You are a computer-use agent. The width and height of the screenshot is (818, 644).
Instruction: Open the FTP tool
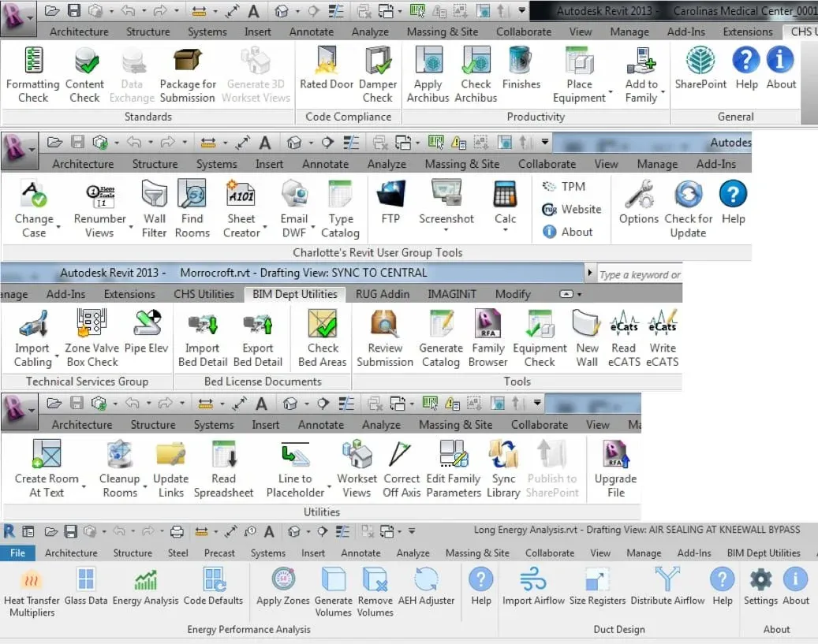[x=390, y=203]
